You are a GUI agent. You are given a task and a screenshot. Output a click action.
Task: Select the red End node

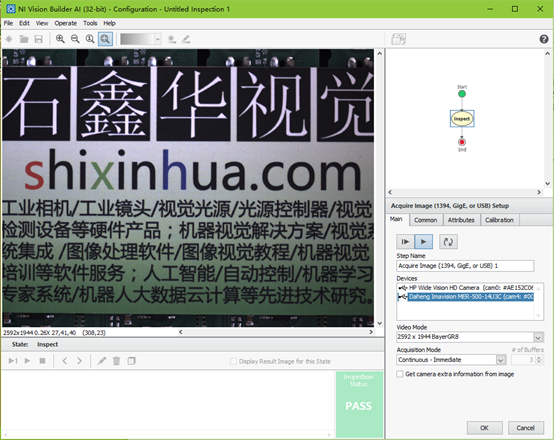462,142
